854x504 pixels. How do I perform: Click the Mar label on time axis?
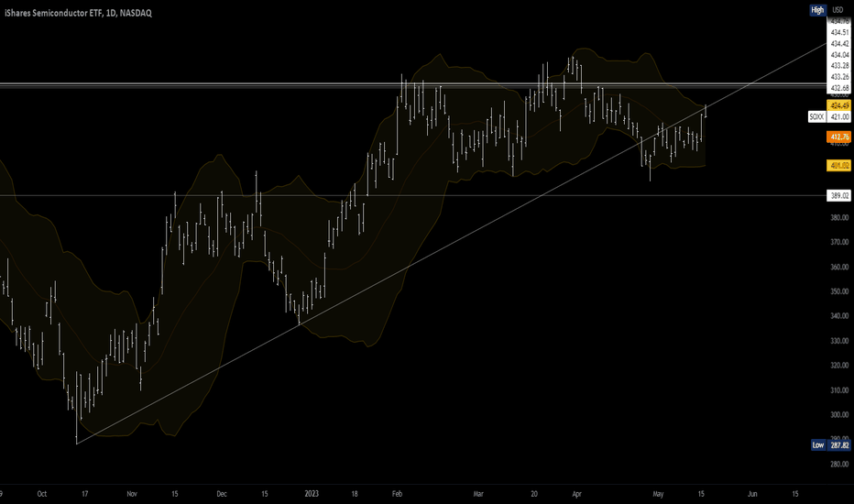[x=478, y=494]
